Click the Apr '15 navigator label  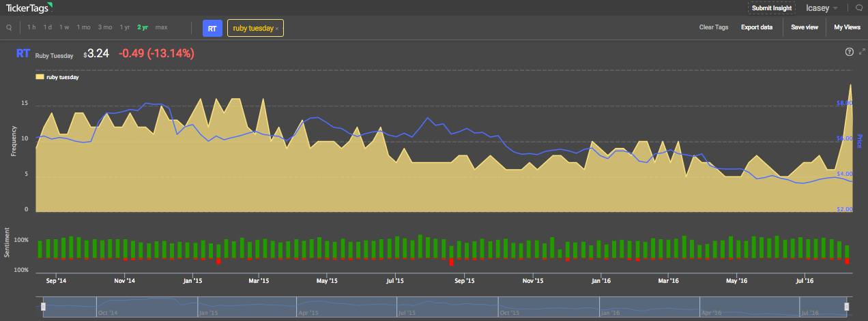tap(309, 313)
